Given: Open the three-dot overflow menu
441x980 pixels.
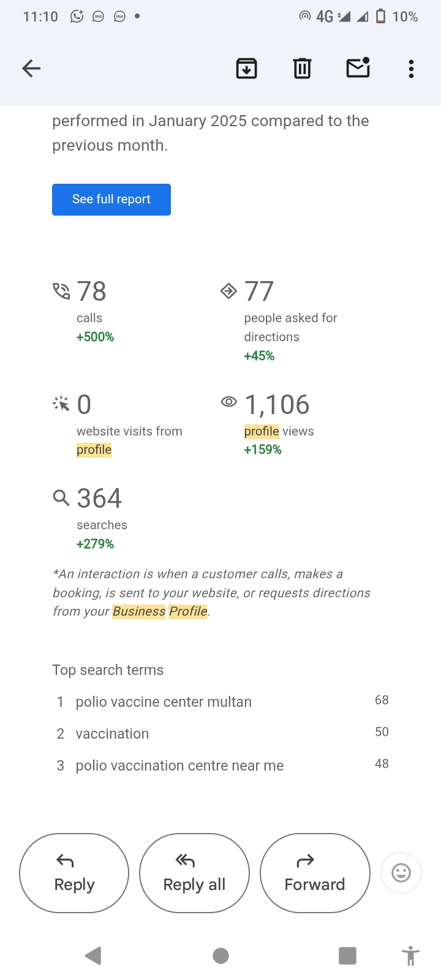Looking at the screenshot, I should point(411,69).
